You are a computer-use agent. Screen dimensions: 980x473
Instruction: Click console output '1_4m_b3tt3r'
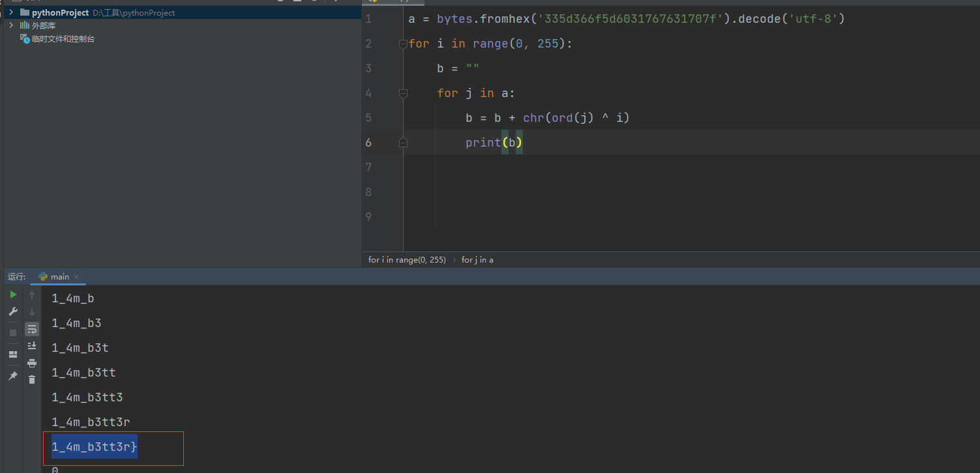[x=91, y=422]
